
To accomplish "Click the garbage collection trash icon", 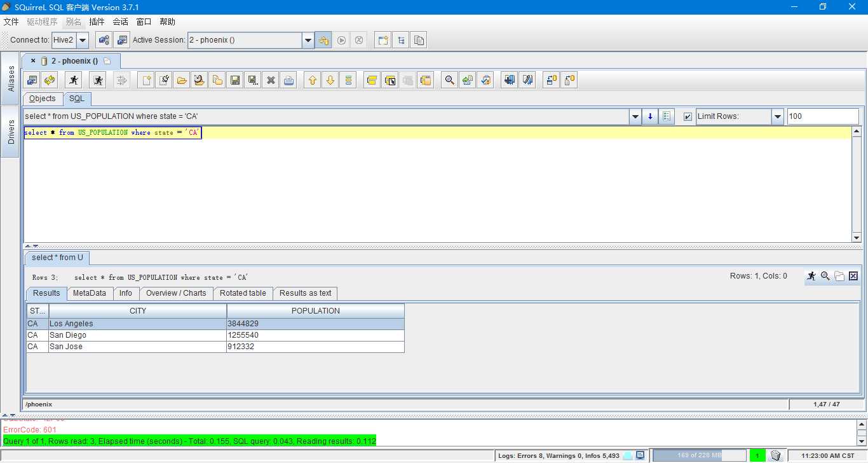I will coord(776,455).
